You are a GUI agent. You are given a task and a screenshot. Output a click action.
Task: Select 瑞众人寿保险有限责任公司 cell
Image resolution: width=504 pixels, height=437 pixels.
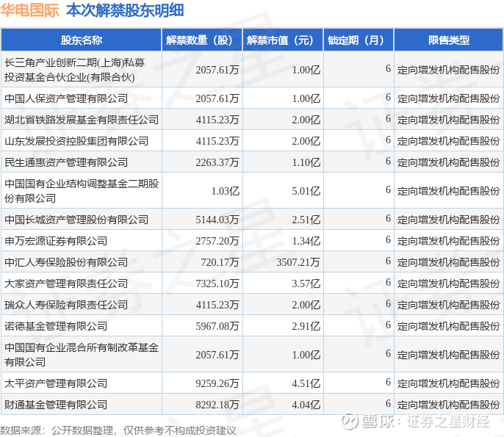click(82, 304)
